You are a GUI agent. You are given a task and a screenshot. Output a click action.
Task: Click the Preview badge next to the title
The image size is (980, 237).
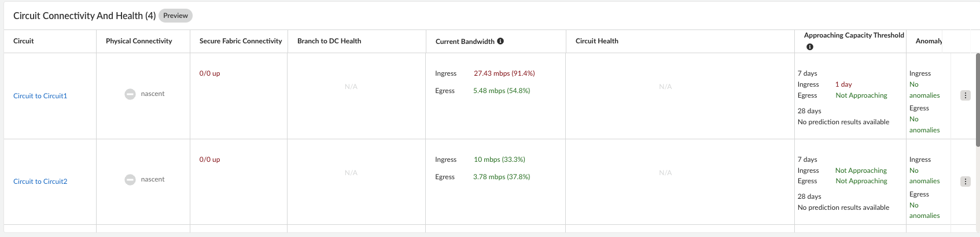(x=175, y=16)
